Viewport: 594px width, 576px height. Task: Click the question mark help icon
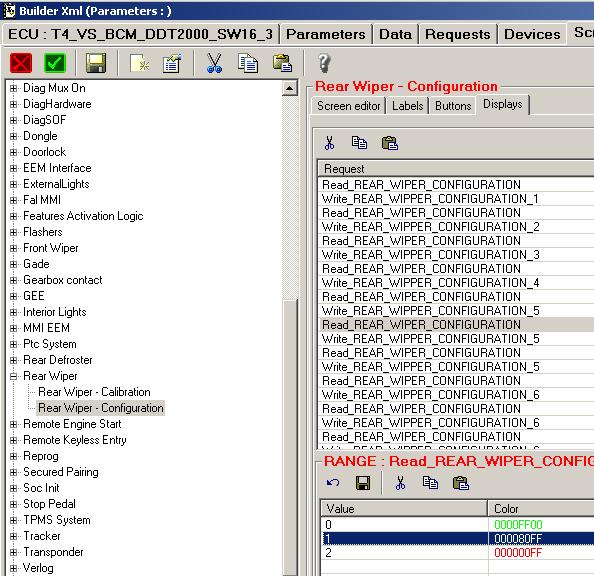click(x=324, y=63)
